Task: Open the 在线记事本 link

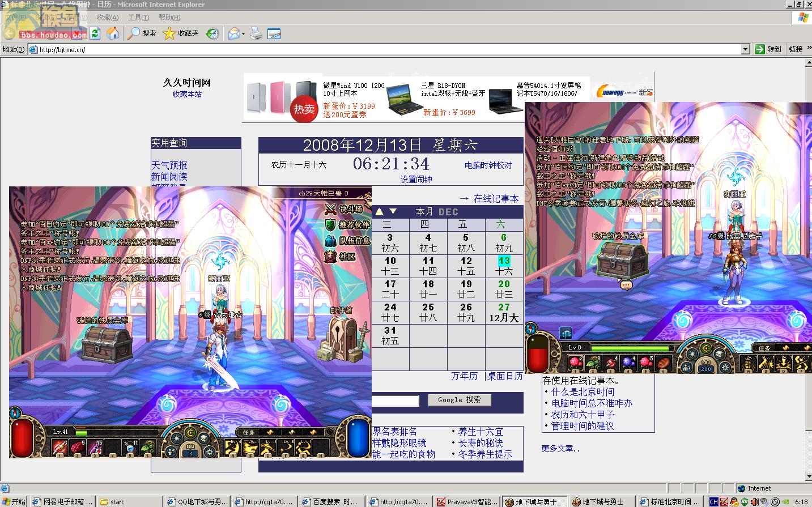Action: [496, 198]
